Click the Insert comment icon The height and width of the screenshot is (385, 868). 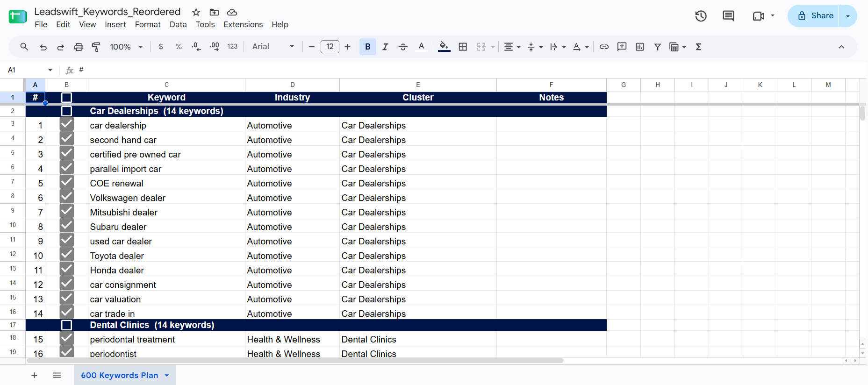click(622, 47)
